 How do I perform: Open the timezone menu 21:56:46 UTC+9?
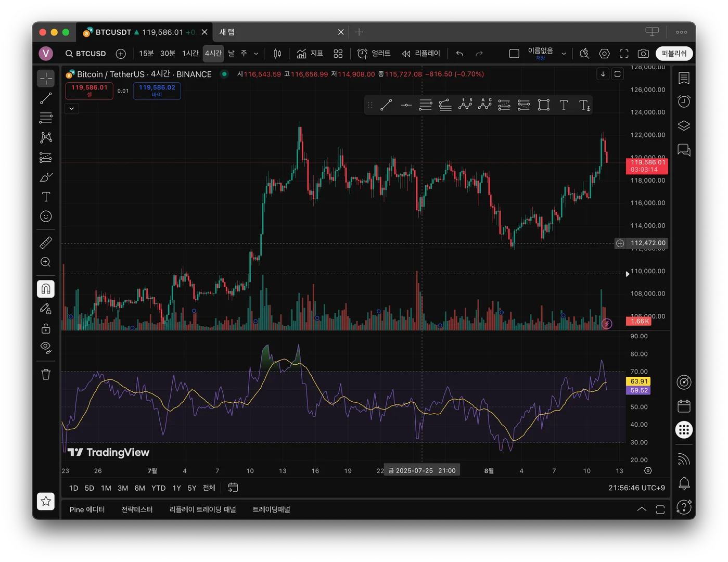636,488
